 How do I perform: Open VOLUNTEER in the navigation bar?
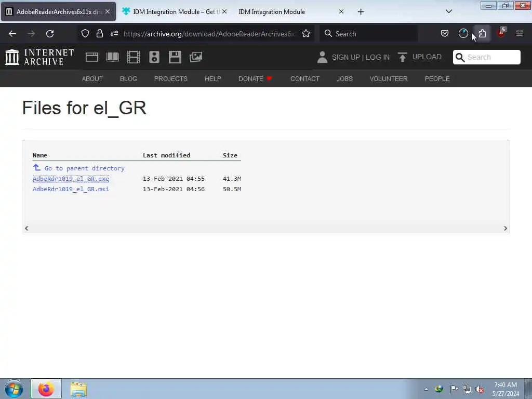click(389, 79)
